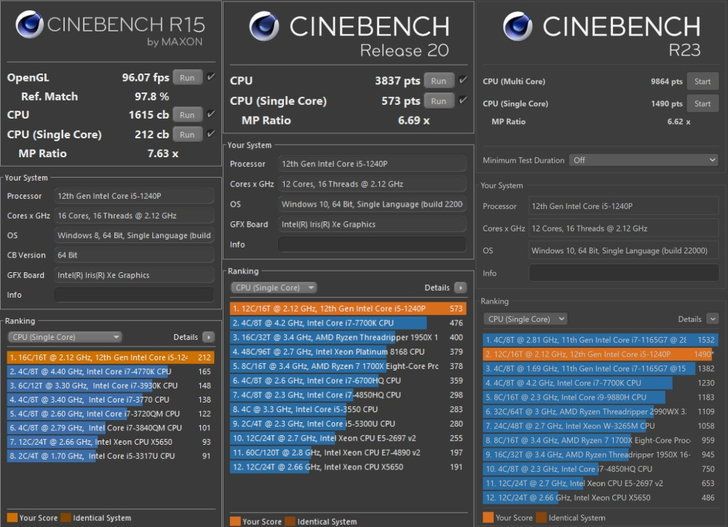Select the Xeon E7-4890 v2 row in Release 20
Screen dimensions: 728x527
[x=348, y=452]
